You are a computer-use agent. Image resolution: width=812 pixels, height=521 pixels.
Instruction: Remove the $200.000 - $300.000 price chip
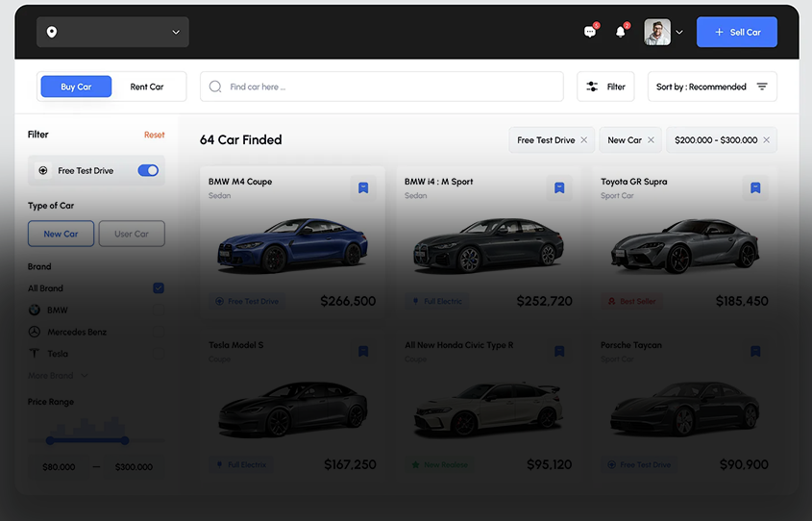767,139
